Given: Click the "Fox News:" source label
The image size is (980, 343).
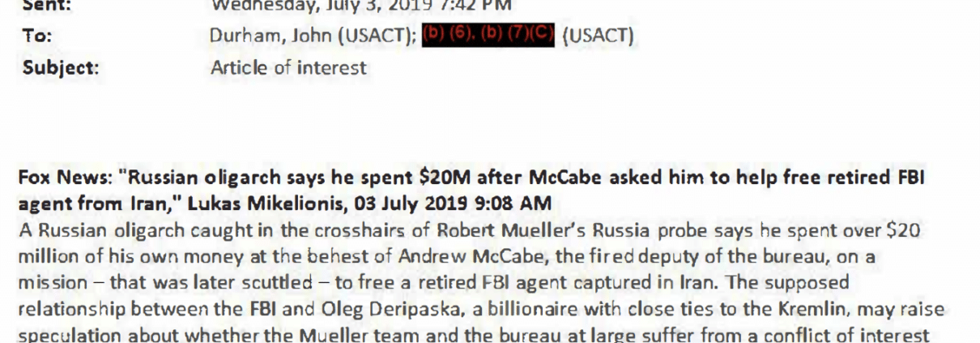Looking at the screenshot, I should 66,178.
